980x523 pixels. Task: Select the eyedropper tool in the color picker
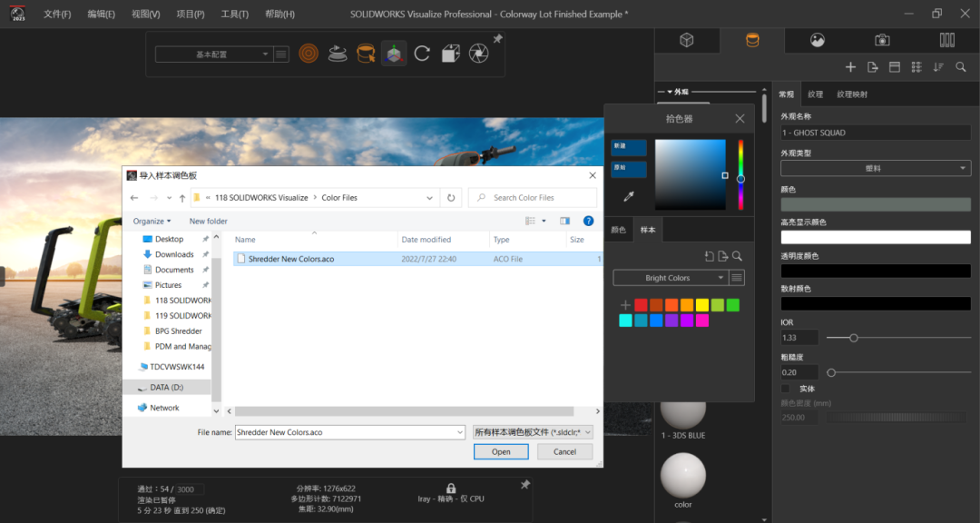(x=630, y=194)
